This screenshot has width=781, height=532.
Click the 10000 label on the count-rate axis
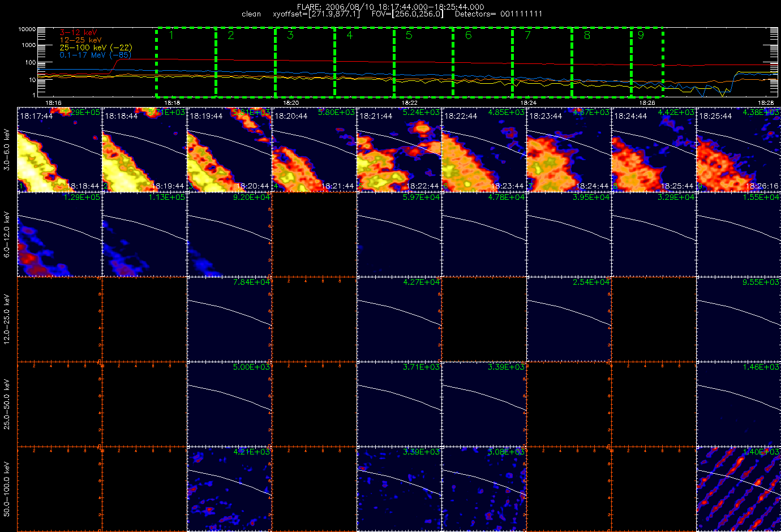(x=27, y=29)
